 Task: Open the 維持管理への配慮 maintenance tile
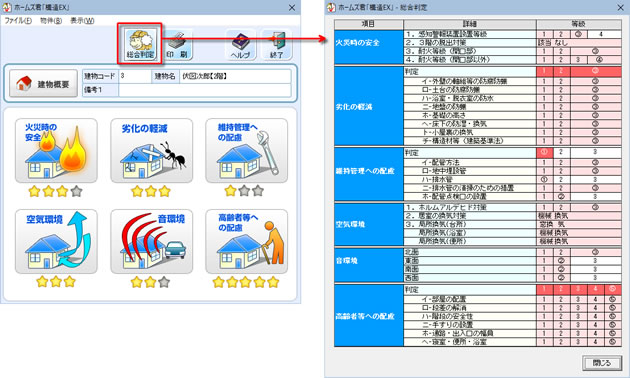(246, 150)
